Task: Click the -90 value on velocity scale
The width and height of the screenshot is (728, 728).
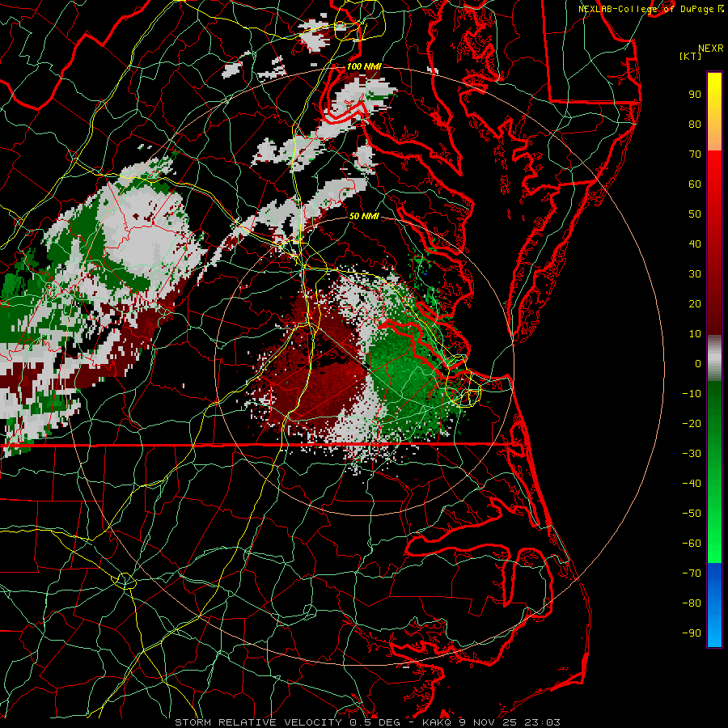Action: point(692,633)
